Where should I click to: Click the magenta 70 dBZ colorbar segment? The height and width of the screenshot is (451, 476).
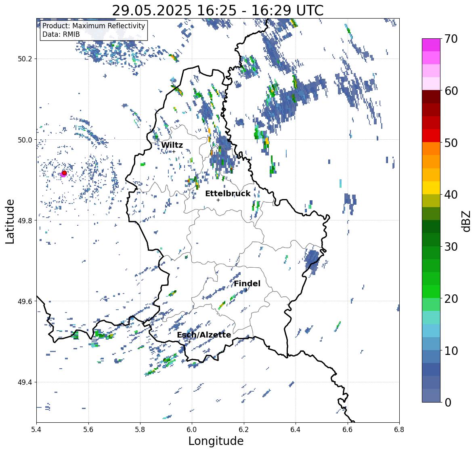pyautogui.click(x=431, y=45)
